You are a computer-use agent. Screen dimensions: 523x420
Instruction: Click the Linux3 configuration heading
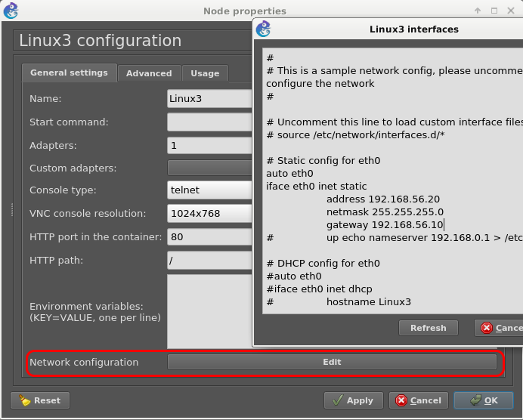[100, 40]
